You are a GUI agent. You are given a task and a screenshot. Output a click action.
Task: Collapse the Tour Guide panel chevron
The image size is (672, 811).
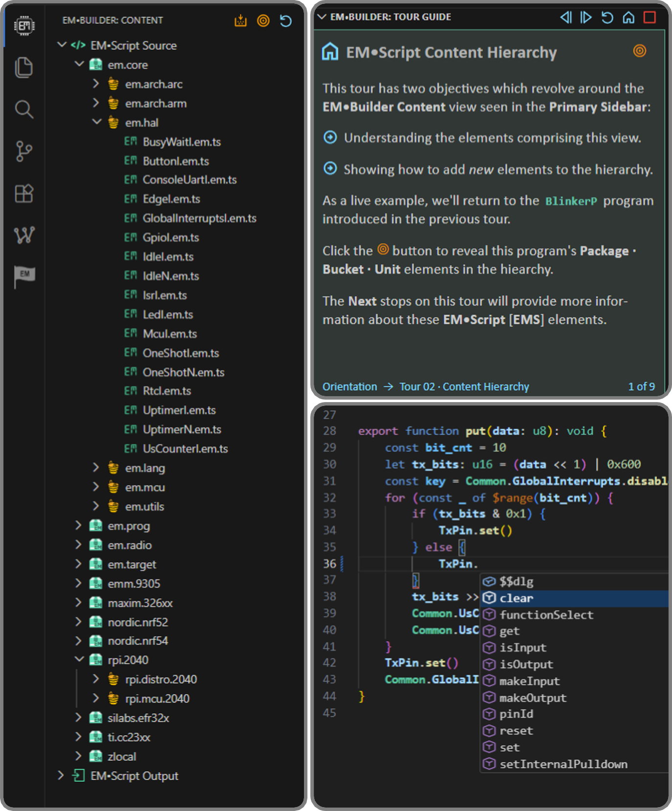point(322,17)
